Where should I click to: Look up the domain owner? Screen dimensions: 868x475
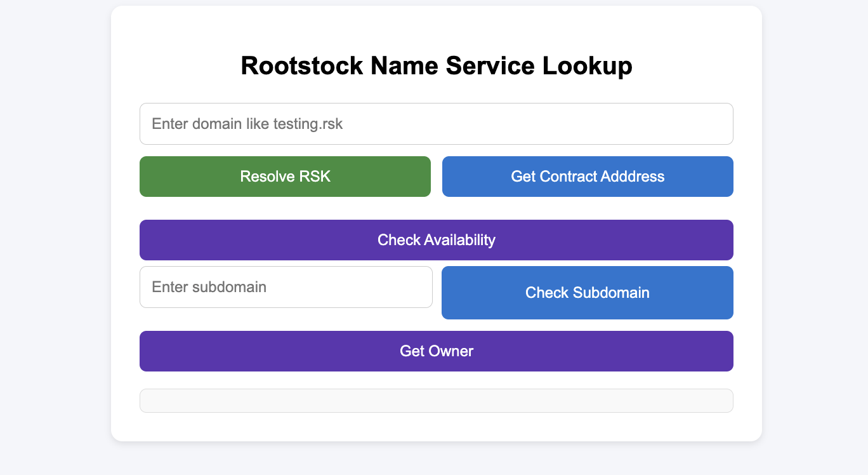[x=436, y=351]
